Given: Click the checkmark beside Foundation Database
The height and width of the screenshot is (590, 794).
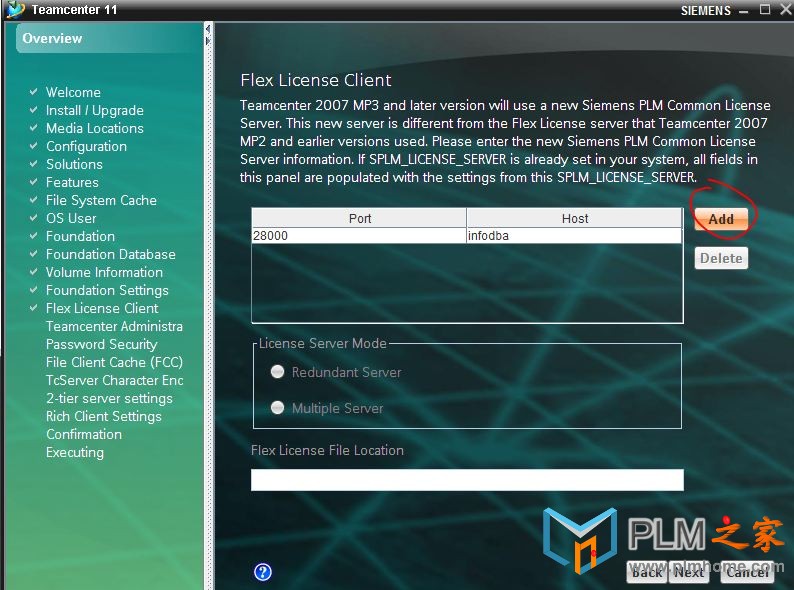Looking at the screenshot, I should pyautogui.click(x=33, y=254).
